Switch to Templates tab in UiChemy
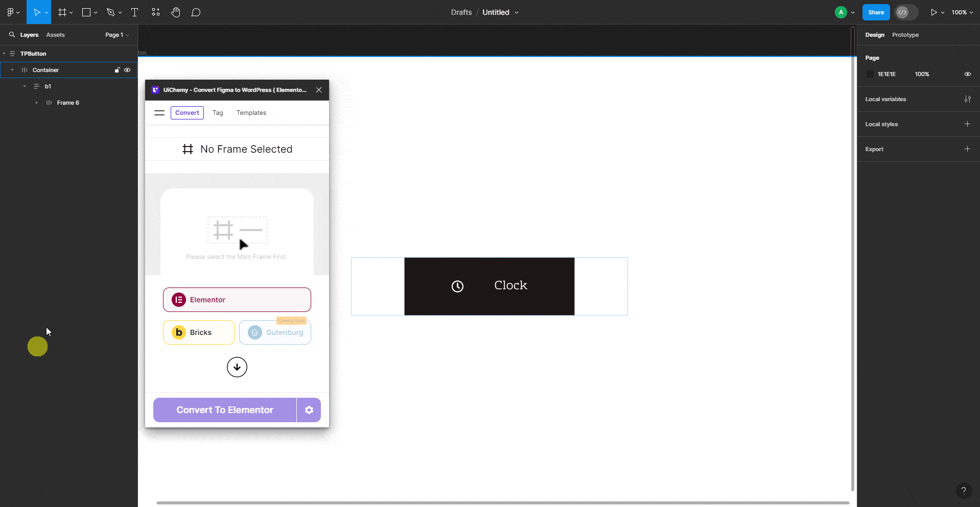The height and width of the screenshot is (507, 980). tap(251, 113)
